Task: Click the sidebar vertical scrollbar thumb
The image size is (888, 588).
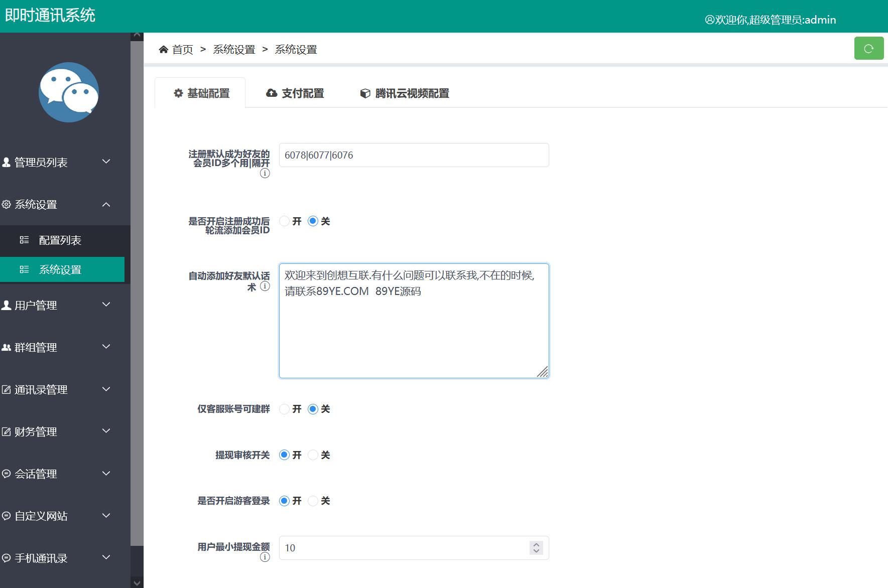Action: [137, 293]
